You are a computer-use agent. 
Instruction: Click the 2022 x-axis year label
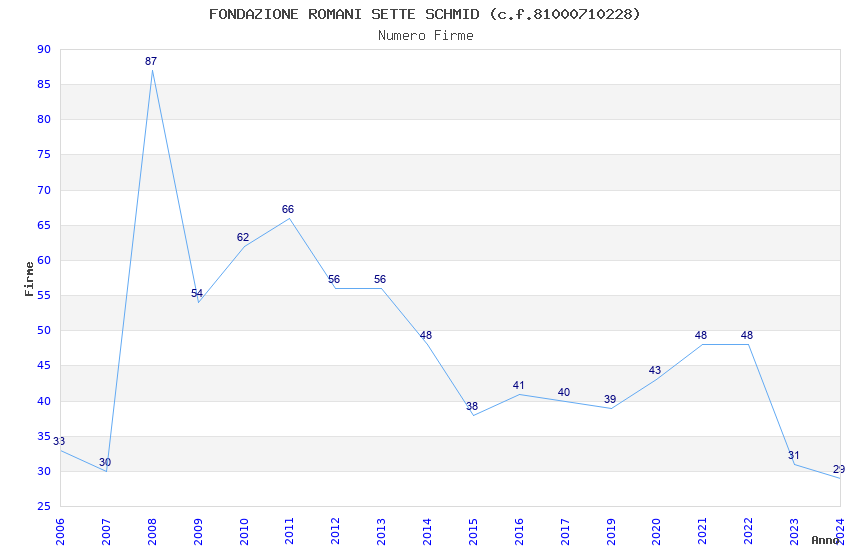[749, 531]
